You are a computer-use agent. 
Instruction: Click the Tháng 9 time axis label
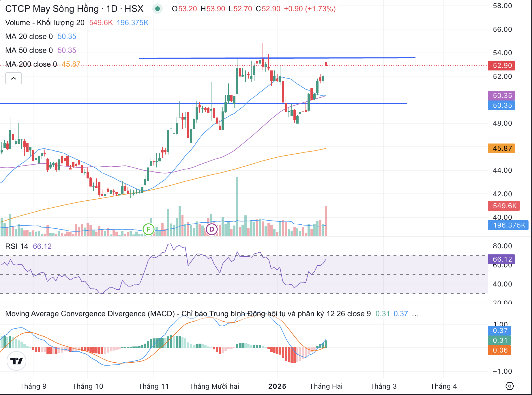pos(33,386)
